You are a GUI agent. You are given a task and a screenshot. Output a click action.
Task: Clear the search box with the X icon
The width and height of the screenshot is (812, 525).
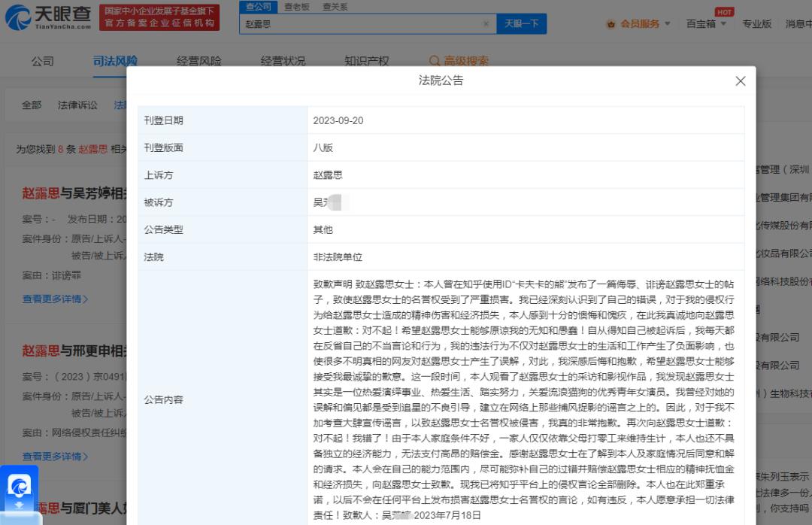pos(486,24)
